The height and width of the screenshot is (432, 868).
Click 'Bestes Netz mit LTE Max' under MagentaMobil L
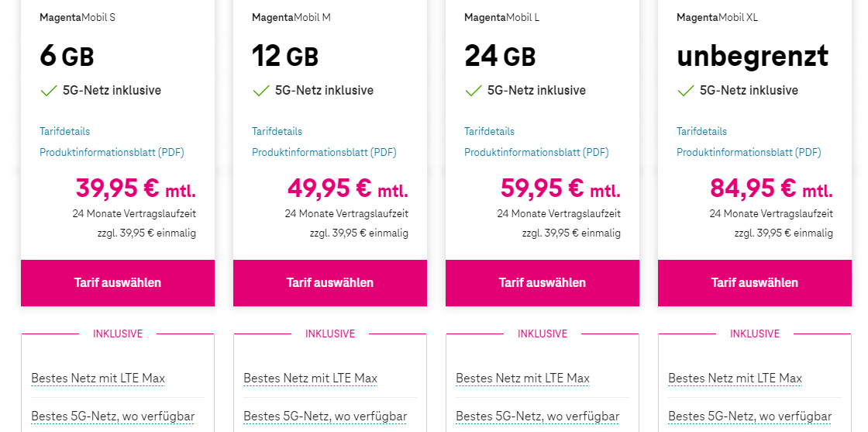523,378
